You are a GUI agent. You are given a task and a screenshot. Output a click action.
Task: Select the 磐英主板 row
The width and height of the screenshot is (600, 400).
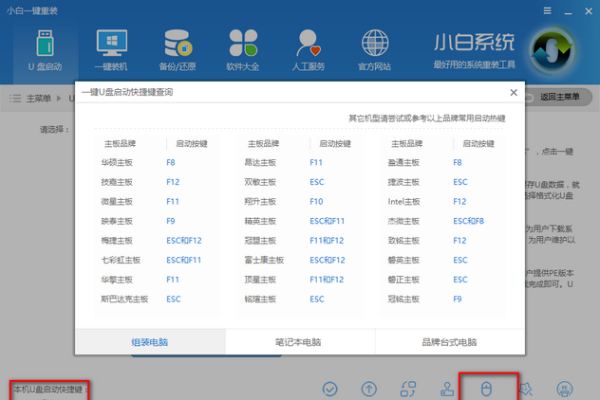point(443,260)
